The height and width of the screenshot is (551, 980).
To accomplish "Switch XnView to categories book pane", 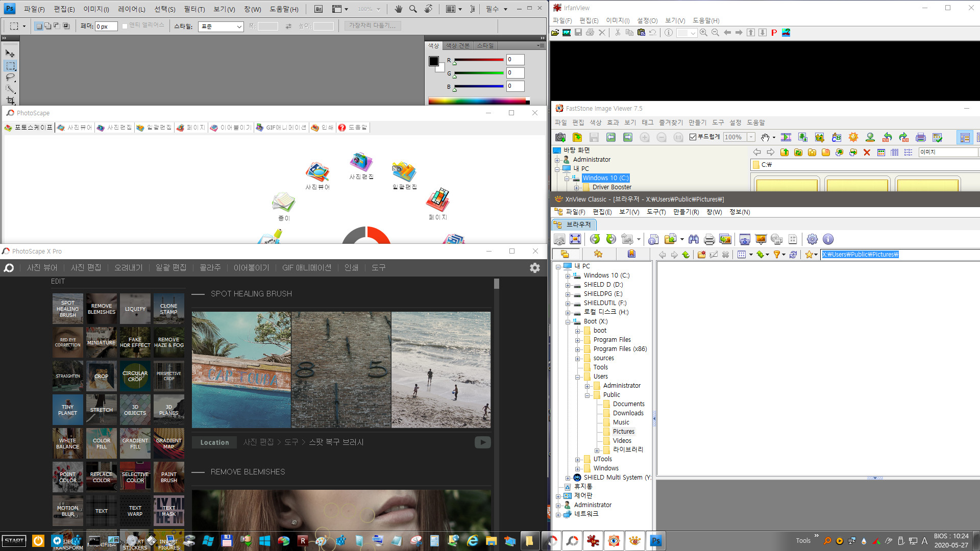I will click(x=631, y=254).
